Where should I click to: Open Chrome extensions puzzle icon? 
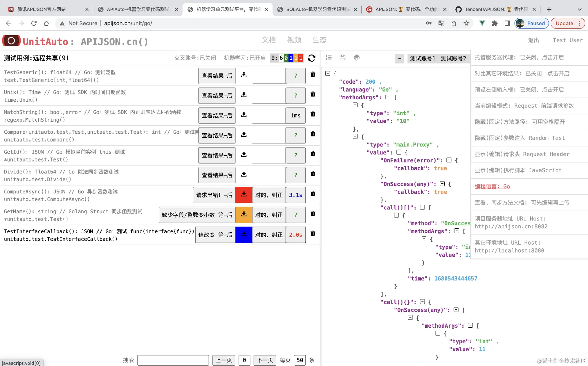[495, 23]
